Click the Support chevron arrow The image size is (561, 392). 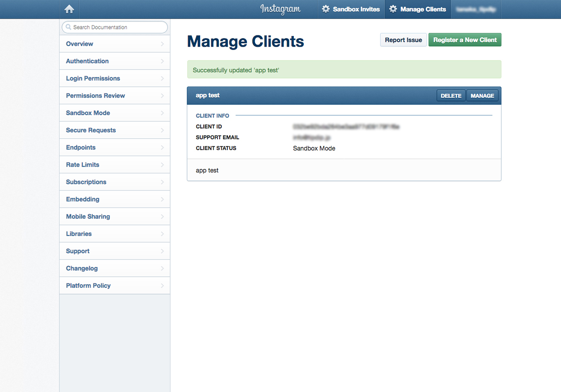(x=162, y=251)
